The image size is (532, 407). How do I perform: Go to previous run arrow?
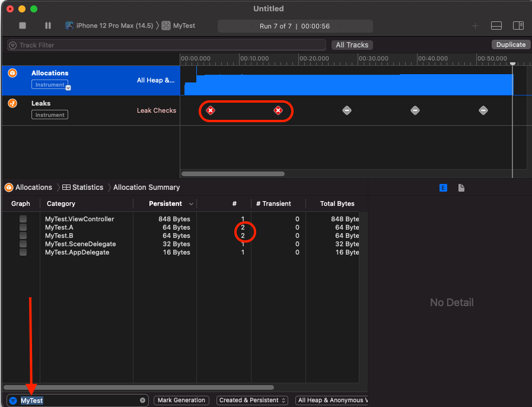[251, 26]
